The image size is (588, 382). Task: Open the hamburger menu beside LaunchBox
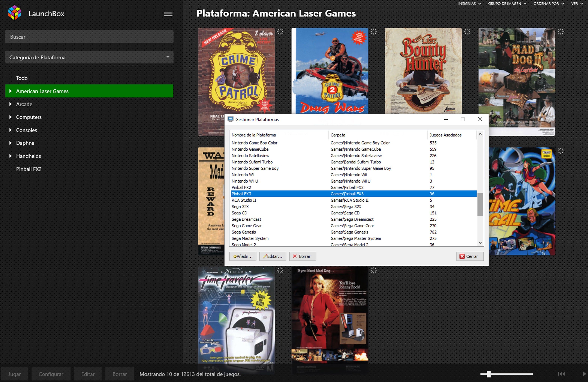point(168,14)
